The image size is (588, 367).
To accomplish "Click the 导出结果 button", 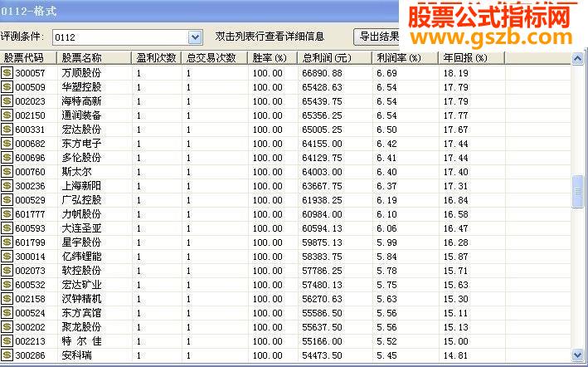I will pyautogui.click(x=377, y=37).
